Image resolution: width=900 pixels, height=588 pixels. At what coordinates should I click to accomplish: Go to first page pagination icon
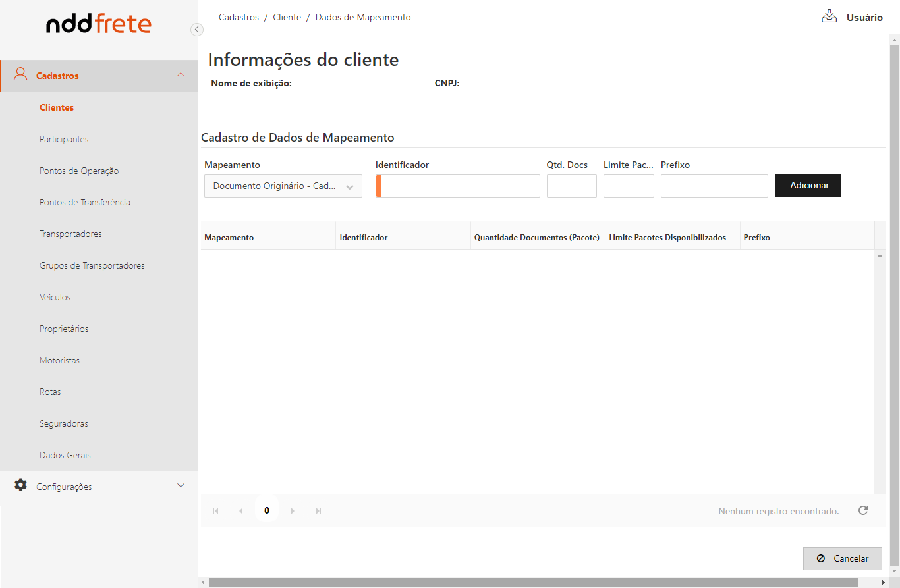[x=215, y=511]
